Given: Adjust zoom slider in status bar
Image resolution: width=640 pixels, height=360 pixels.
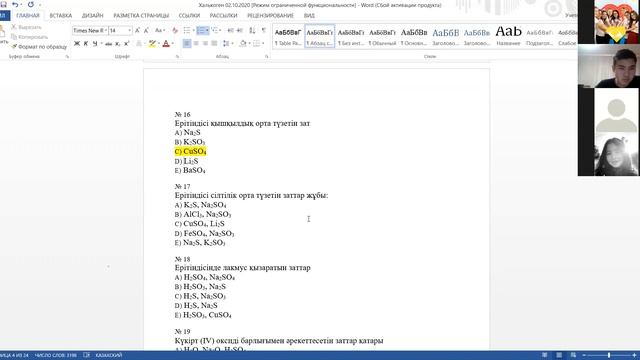Looking at the screenshot, I should [x=609, y=356].
